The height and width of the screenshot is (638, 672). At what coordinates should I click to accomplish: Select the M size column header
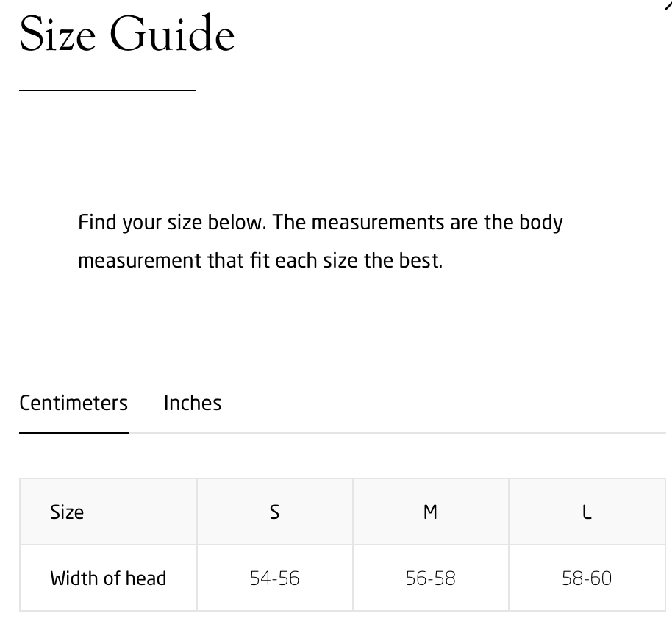pyautogui.click(x=430, y=512)
